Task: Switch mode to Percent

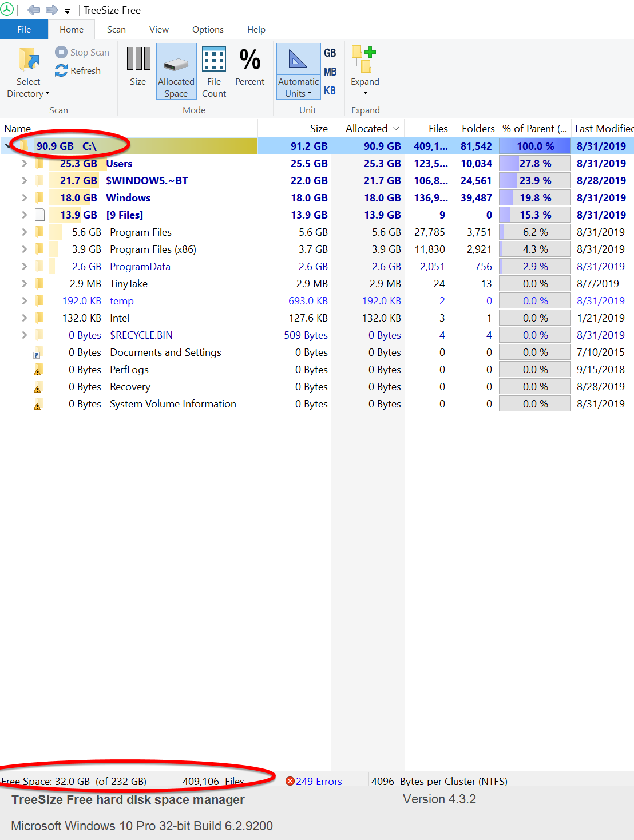Action: pyautogui.click(x=250, y=67)
